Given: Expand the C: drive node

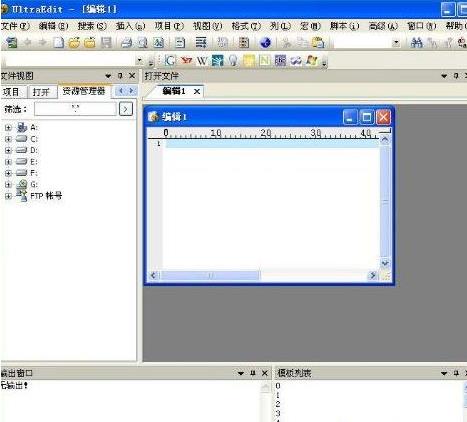Looking at the screenshot, I should click(8, 139).
